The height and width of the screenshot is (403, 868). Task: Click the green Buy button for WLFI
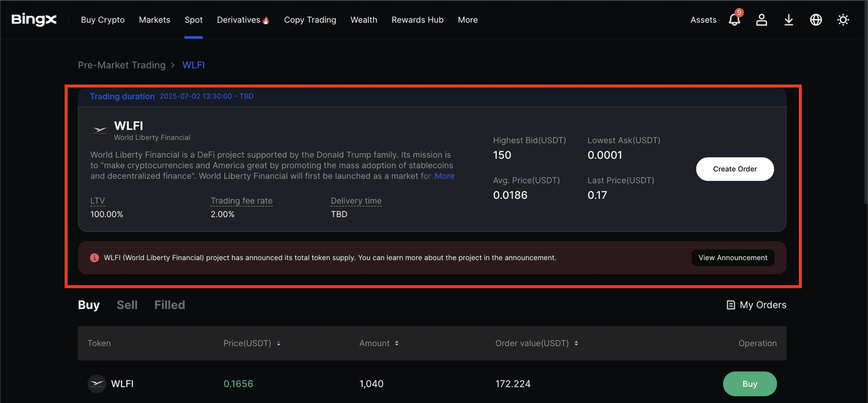click(749, 383)
